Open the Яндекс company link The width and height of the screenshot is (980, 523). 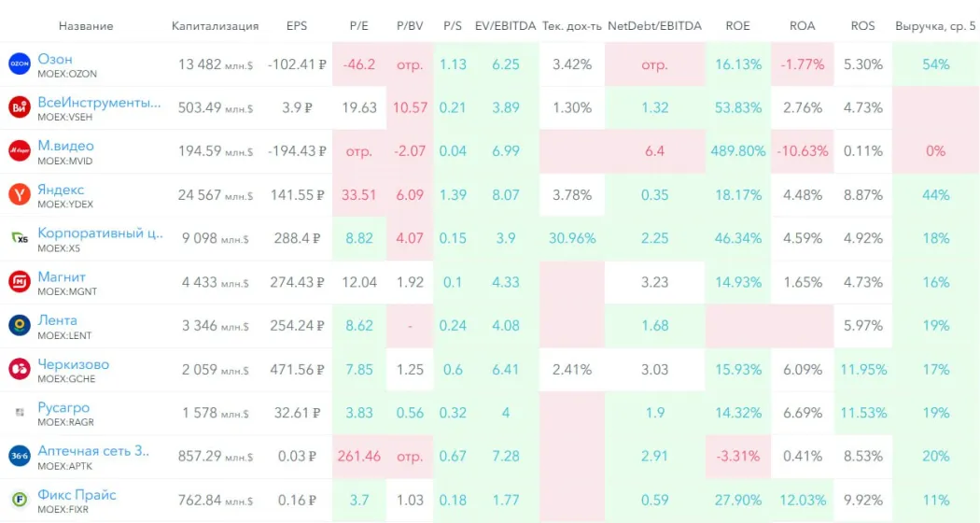(x=61, y=190)
